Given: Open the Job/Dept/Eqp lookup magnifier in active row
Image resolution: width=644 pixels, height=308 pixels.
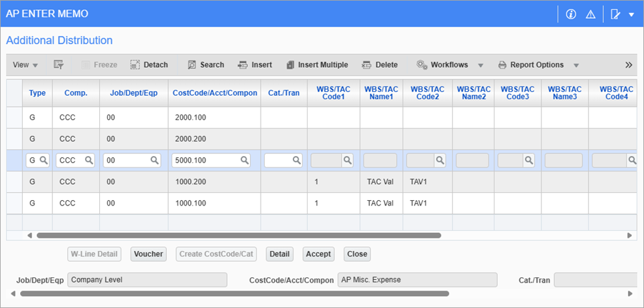Looking at the screenshot, I should 154,160.
